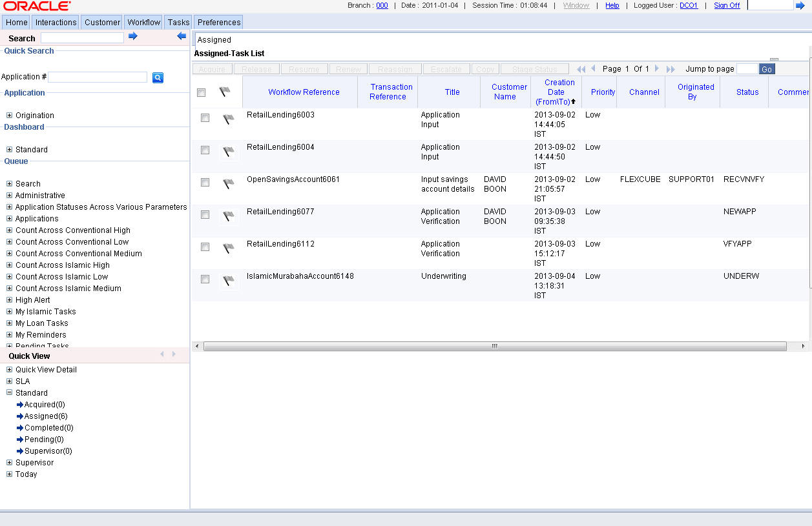Click the flag icon for RetailLending6003 row

pyautogui.click(x=228, y=119)
